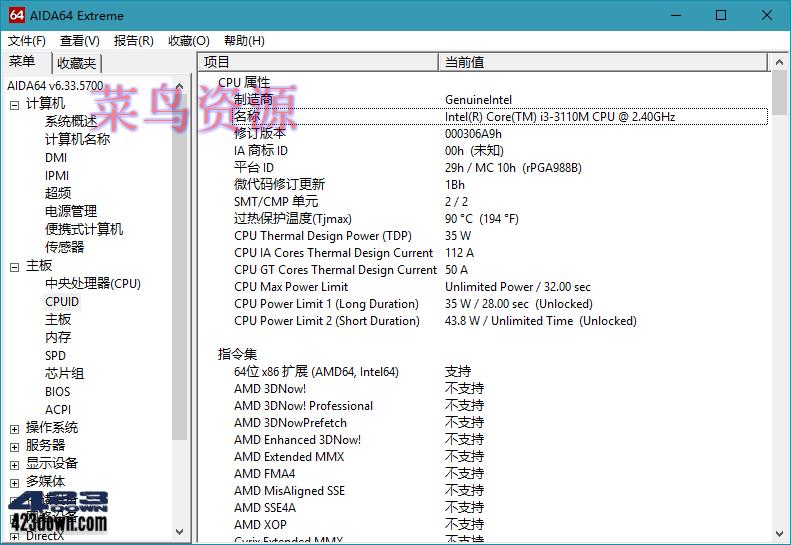This screenshot has width=791, height=545.
Task: Select the 64位 x86 扩展 row
Action: [499, 371]
